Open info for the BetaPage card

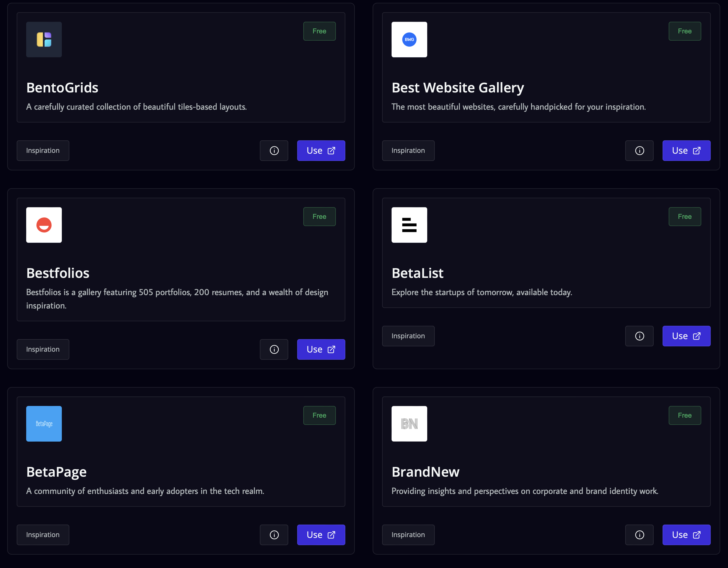[x=274, y=535]
